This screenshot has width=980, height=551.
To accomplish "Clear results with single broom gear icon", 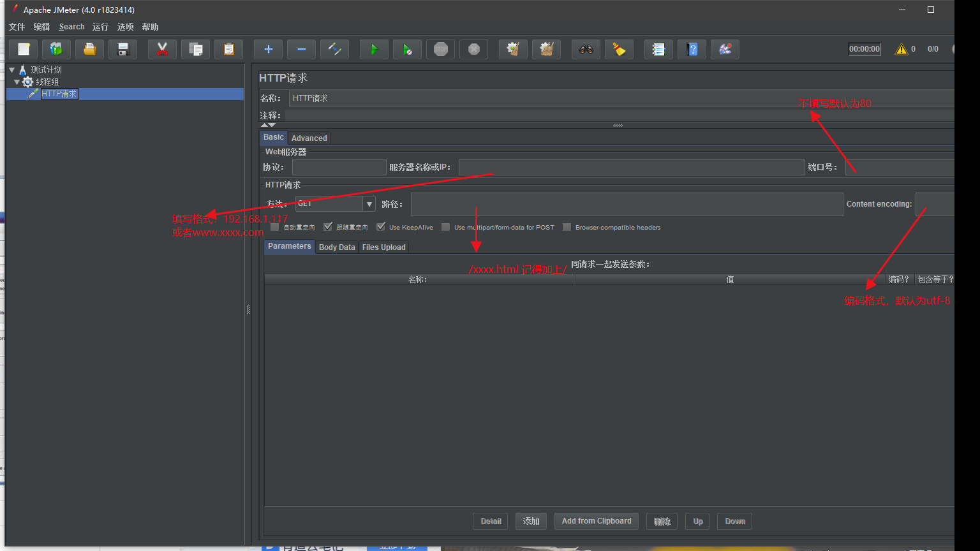I will 514,49.
